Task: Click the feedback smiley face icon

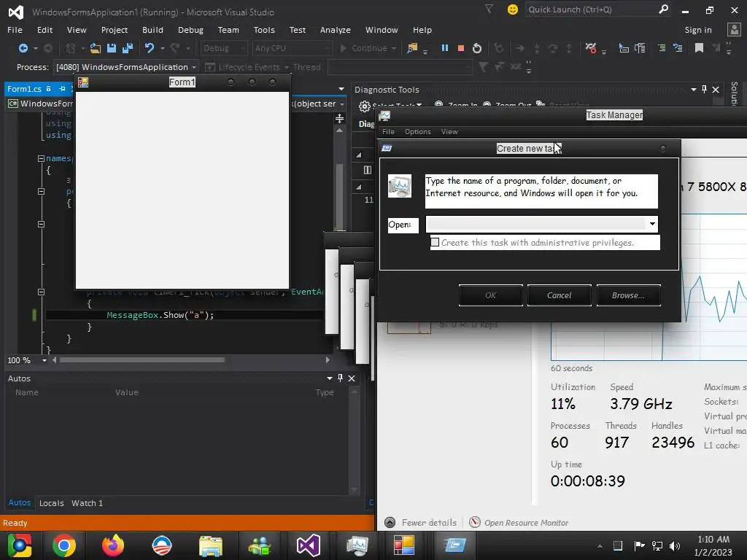Action: (x=513, y=9)
